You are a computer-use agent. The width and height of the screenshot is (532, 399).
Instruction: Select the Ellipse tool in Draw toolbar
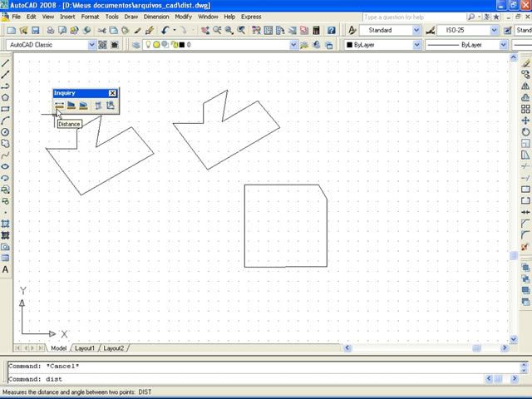(5, 166)
